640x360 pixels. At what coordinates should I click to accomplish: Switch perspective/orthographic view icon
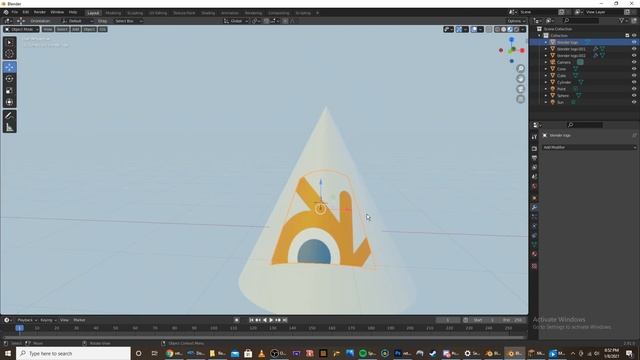click(x=520, y=99)
